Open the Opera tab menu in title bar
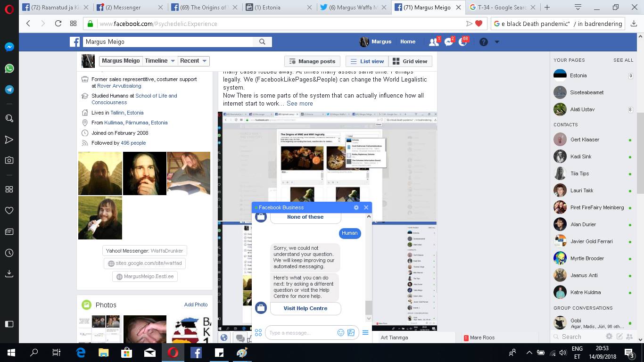Screen dimensions: 644x362 pos(578,7)
